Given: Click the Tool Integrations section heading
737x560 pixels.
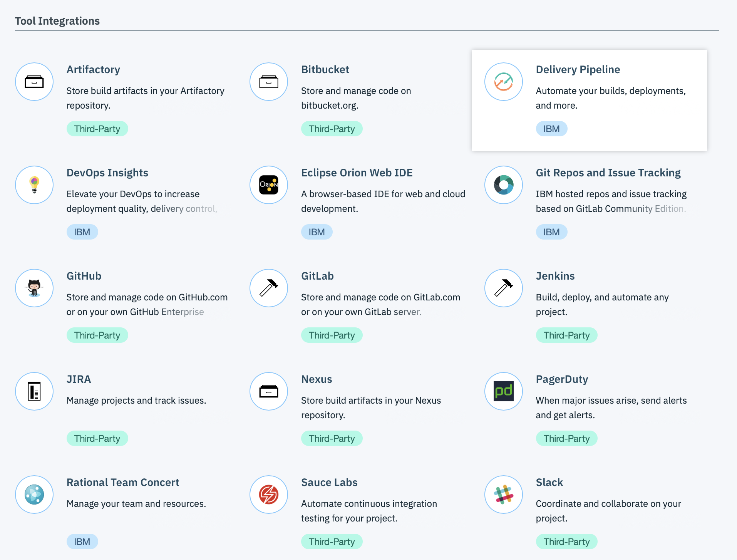Looking at the screenshot, I should point(57,21).
